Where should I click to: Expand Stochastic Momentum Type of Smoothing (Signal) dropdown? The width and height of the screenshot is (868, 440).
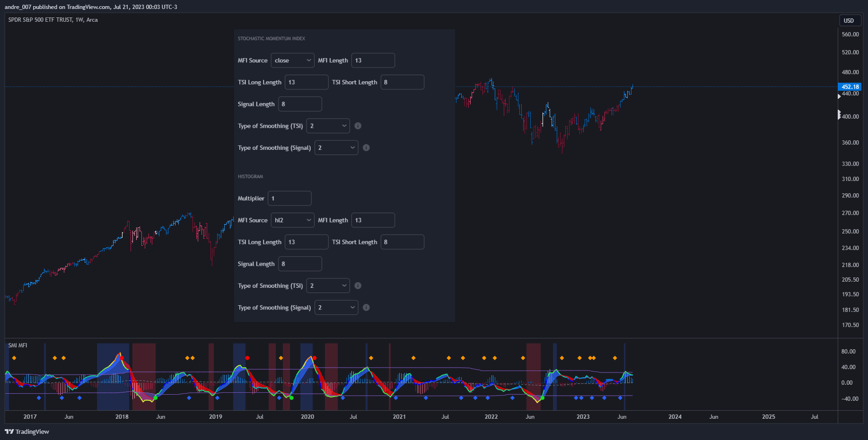click(x=336, y=147)
